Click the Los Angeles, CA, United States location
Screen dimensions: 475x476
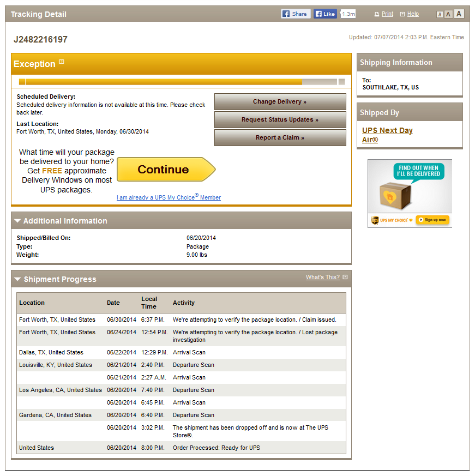(61, 390)
